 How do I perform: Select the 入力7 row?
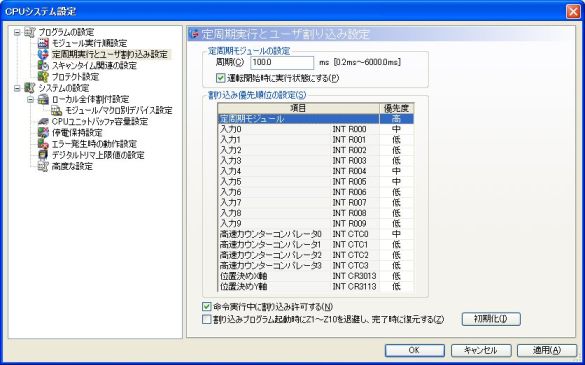[316, 202]
